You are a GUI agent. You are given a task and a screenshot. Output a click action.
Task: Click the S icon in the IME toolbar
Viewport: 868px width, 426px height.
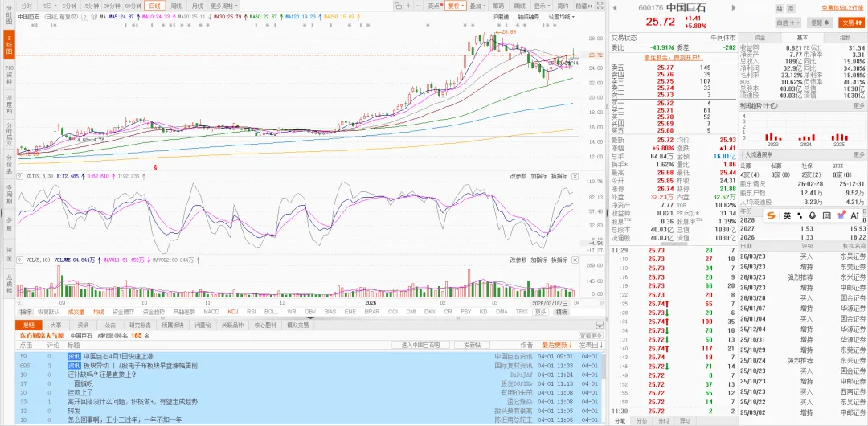(771, 215)
